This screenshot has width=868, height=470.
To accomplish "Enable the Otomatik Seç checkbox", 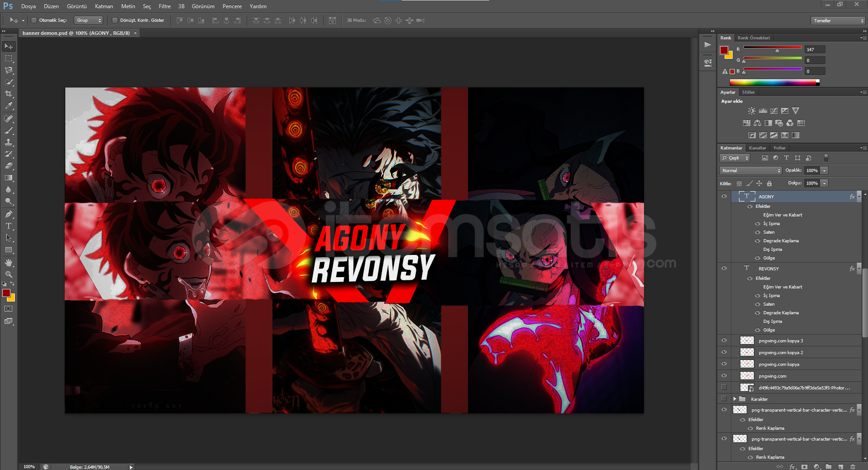I will 34,20.
